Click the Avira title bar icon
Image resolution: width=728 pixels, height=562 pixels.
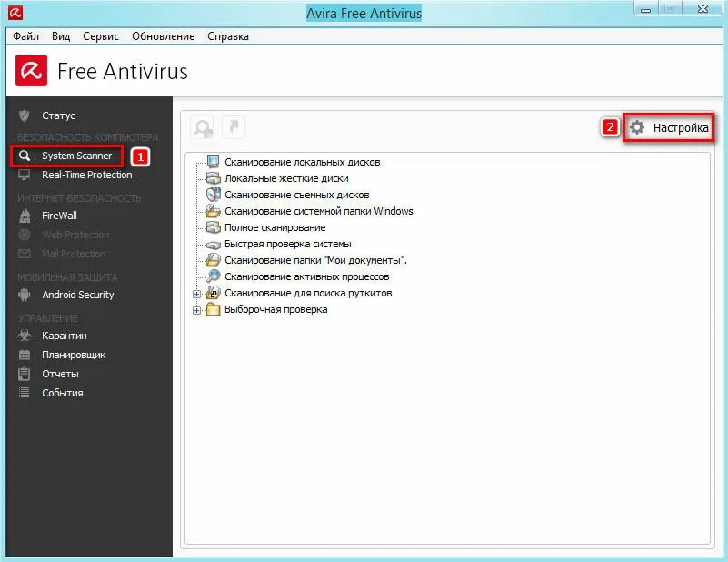[x=15, y=13]
